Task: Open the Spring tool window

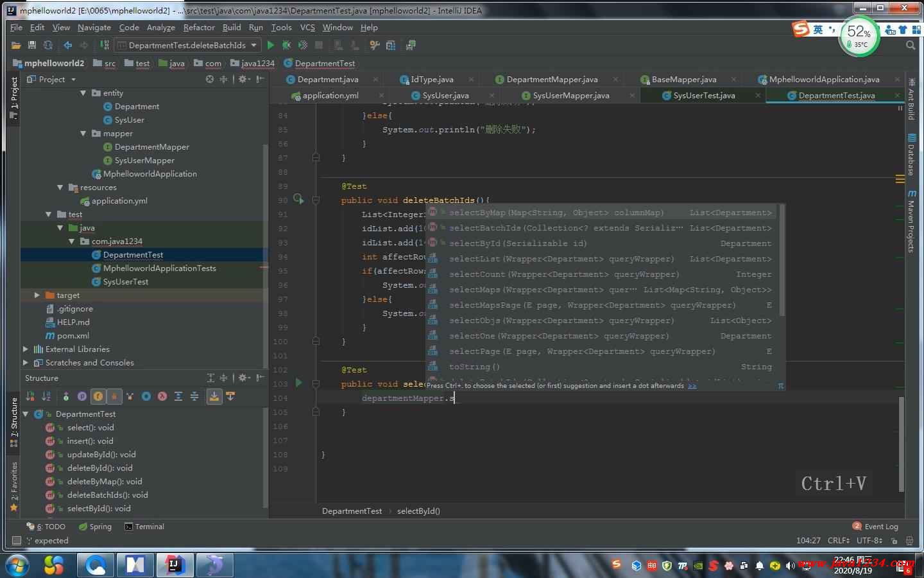Action: (95, 527)
